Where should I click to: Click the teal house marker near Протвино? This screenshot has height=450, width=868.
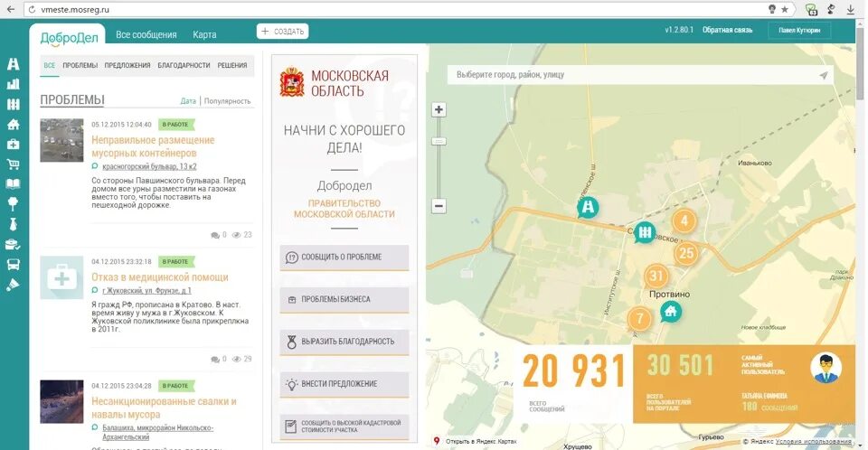[671, 312]
